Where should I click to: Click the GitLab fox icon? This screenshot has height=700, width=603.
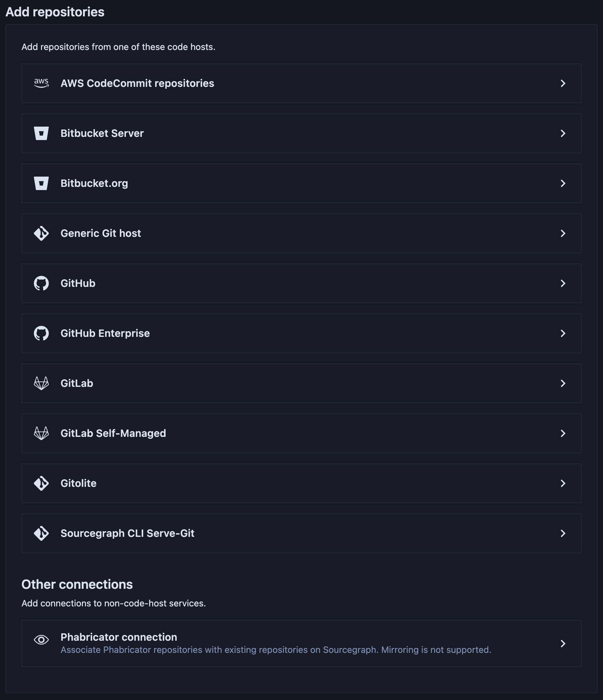[x=41, y=383]
